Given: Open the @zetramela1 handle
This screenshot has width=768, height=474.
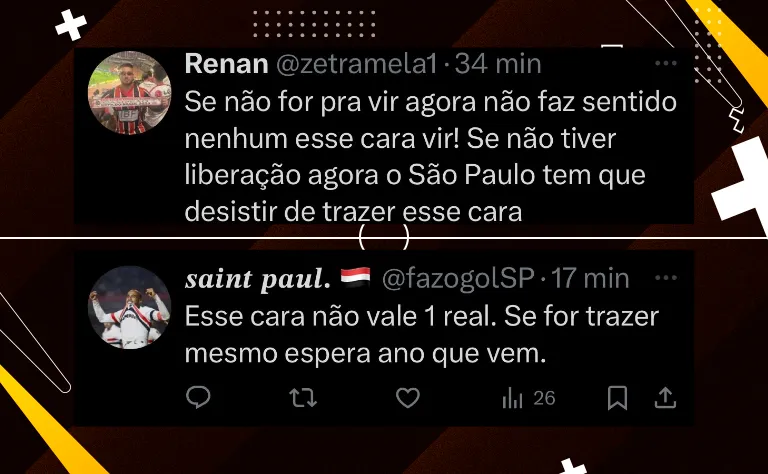Looking at the screenshot, I should coord(356,64).
